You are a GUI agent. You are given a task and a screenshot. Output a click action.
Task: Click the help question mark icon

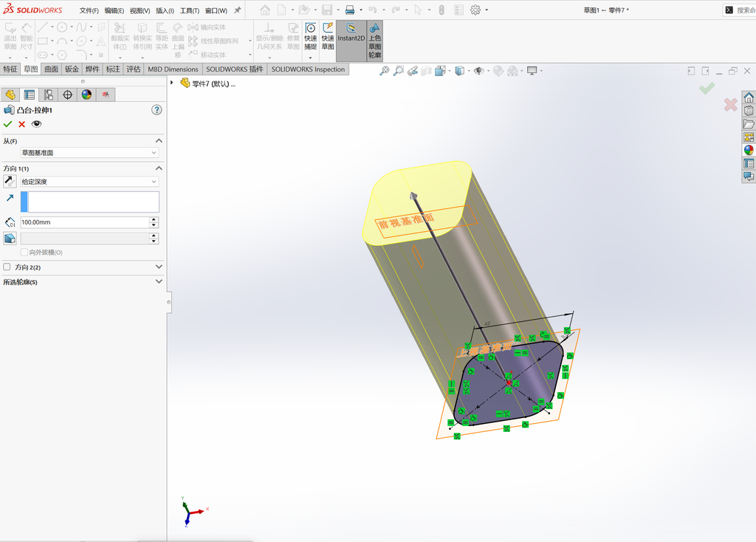(157, 110)
